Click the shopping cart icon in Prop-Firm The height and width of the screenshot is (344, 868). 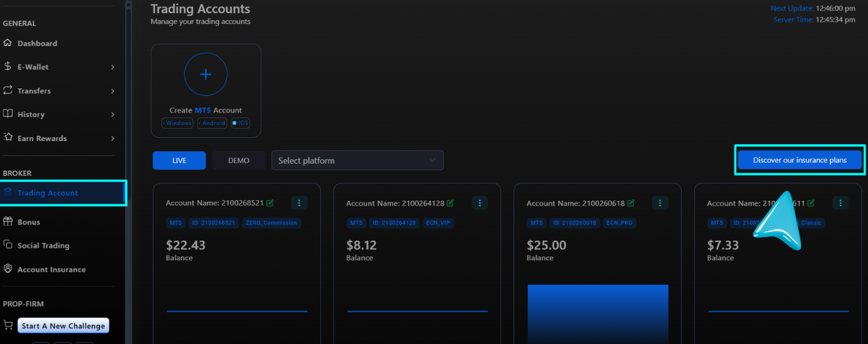click(8, 326)
